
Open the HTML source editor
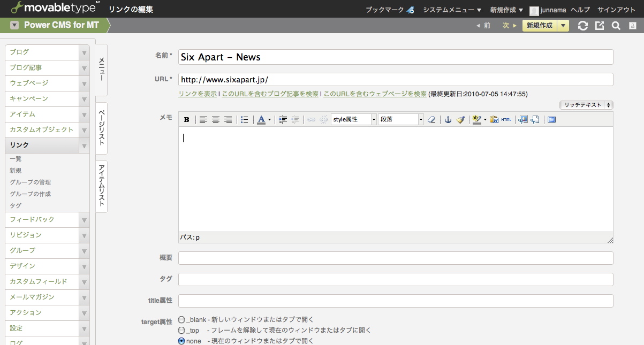506,119
